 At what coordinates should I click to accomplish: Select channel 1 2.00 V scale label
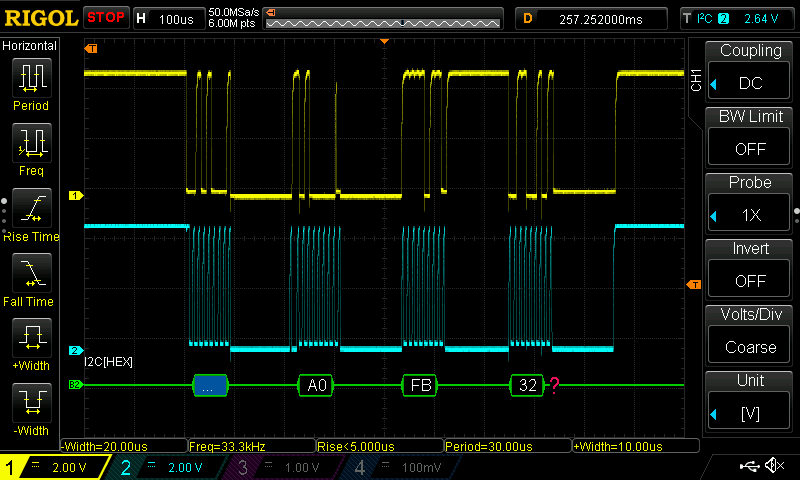(69, 467)
